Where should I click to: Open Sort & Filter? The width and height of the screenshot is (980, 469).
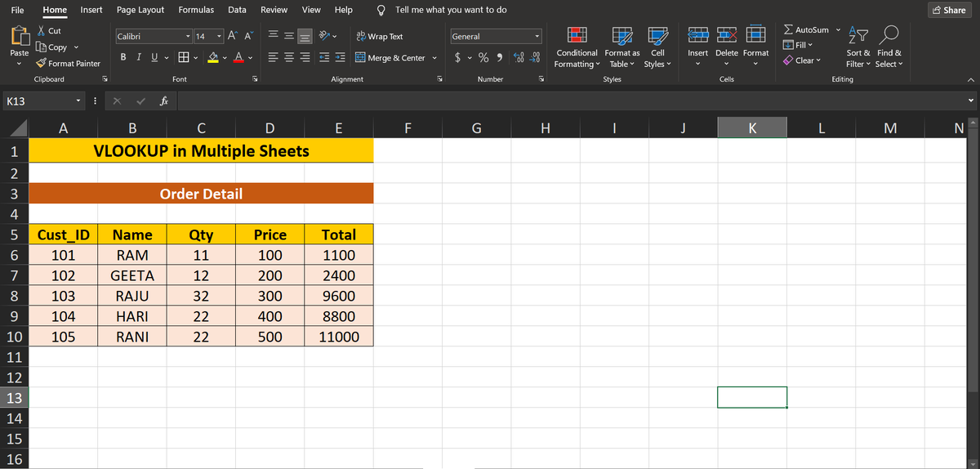857,47
